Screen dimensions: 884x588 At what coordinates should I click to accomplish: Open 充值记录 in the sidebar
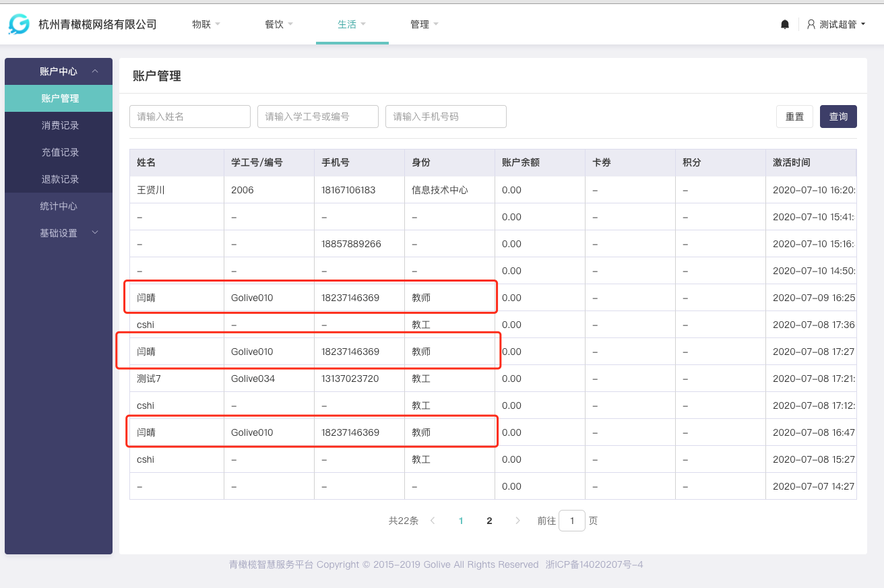59,152
